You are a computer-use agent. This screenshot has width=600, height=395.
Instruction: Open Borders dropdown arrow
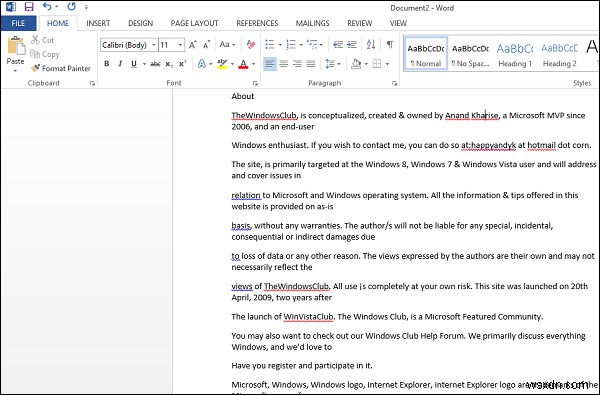387,64
